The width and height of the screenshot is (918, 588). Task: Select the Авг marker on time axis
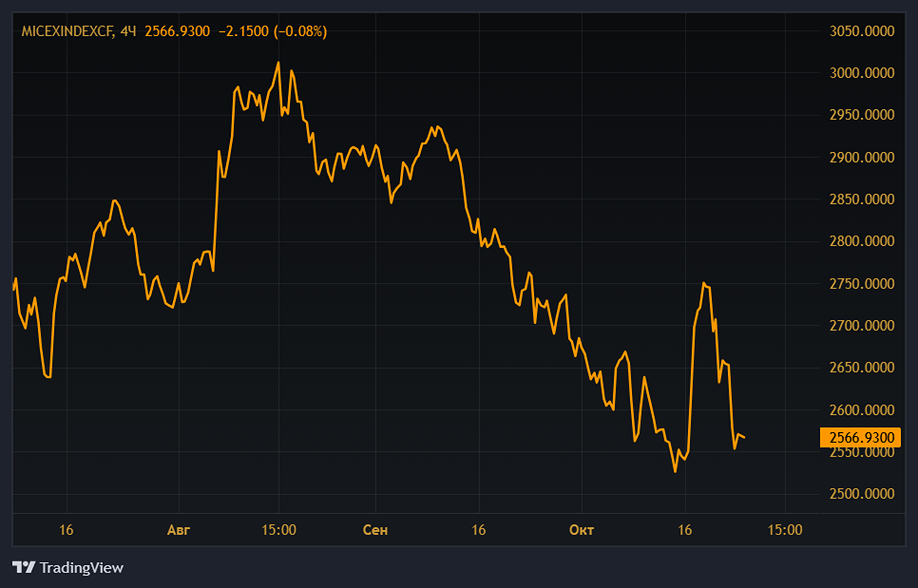[x=178, y=530]
